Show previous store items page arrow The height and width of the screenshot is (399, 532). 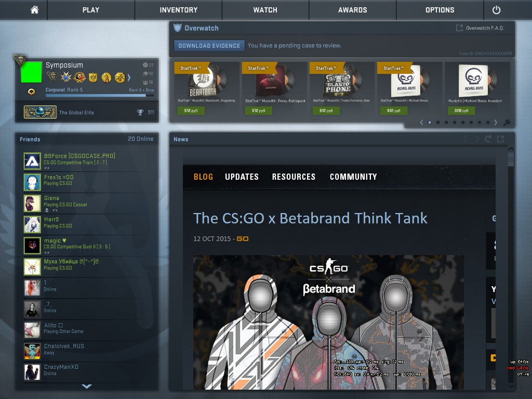pyautogui.click(x=421, y=123)
